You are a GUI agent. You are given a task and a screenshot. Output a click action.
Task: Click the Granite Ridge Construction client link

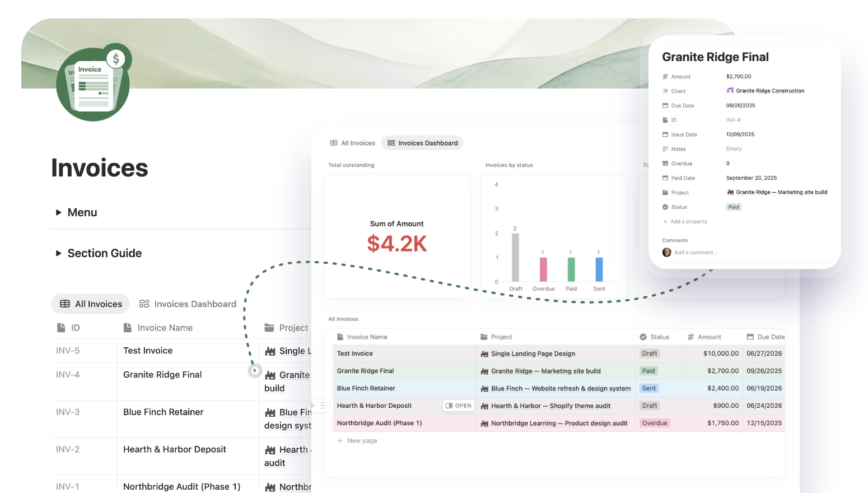click(x=765, y=91)
